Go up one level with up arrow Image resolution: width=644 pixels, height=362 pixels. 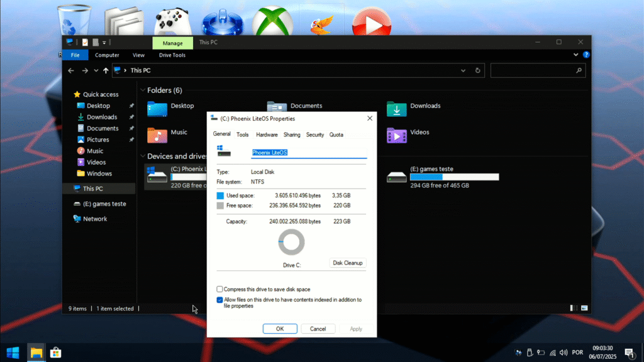[x=106, y=70]
